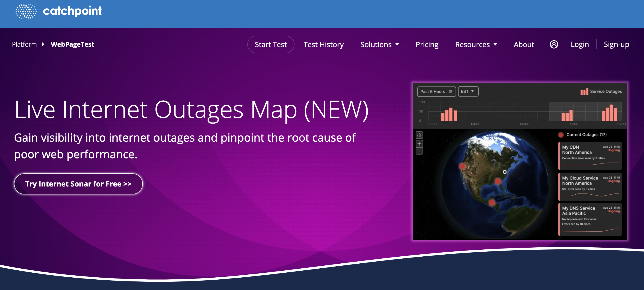The image size is (644, 290).
Task: Select the My CDN North America outage card
Action: [590, 156]
